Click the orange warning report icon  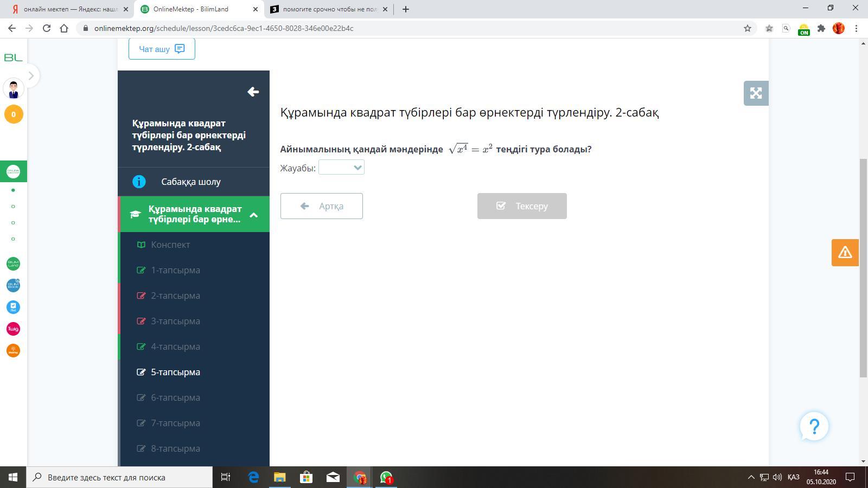pyautogui.click(x=845, y=253)
